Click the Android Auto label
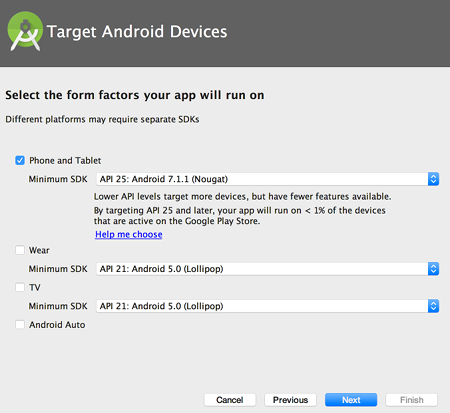The height and width of the screenshot is (413, 450). click(57, 325)
